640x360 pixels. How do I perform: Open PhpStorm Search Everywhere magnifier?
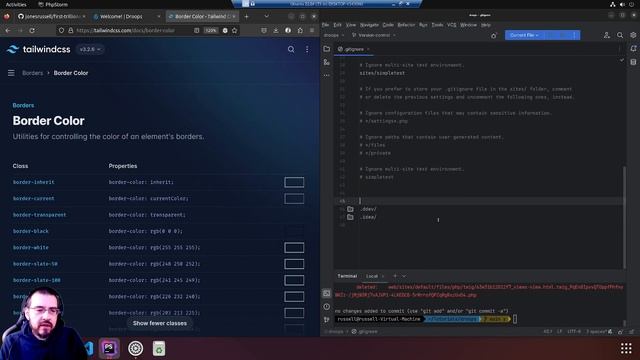coord(620,35)
